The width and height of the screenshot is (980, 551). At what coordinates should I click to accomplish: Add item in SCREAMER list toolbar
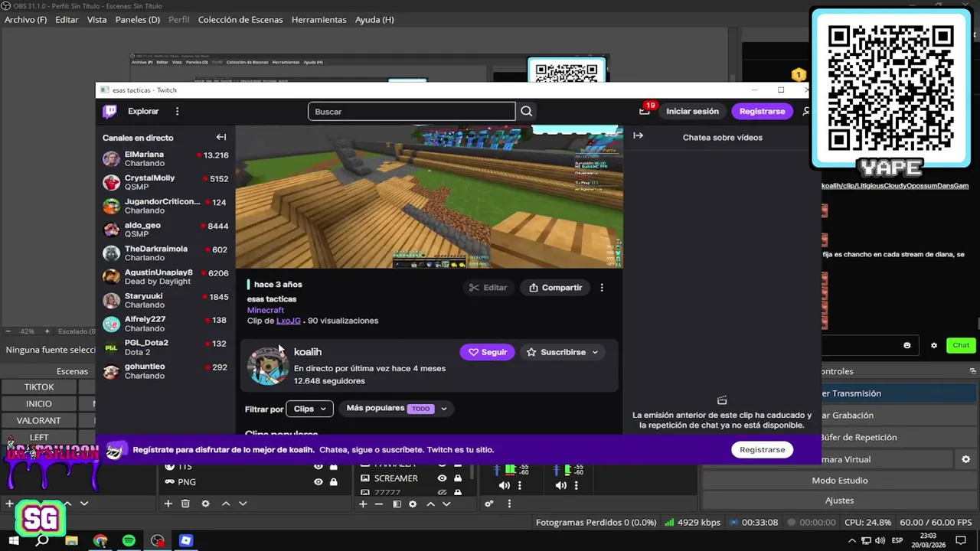(364, 504)
